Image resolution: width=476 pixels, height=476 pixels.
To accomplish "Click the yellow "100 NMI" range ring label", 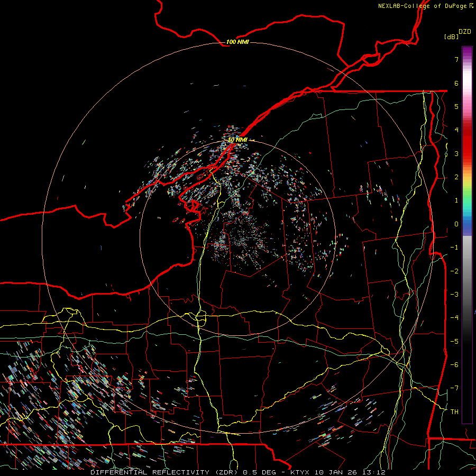I will pos(237,42).
